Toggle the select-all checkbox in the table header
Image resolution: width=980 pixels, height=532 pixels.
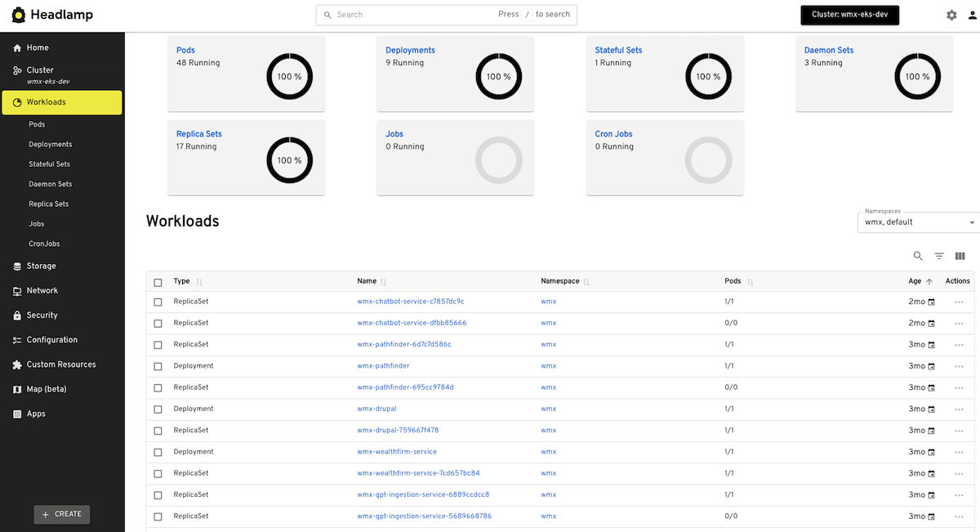click(x=158, y=282)
